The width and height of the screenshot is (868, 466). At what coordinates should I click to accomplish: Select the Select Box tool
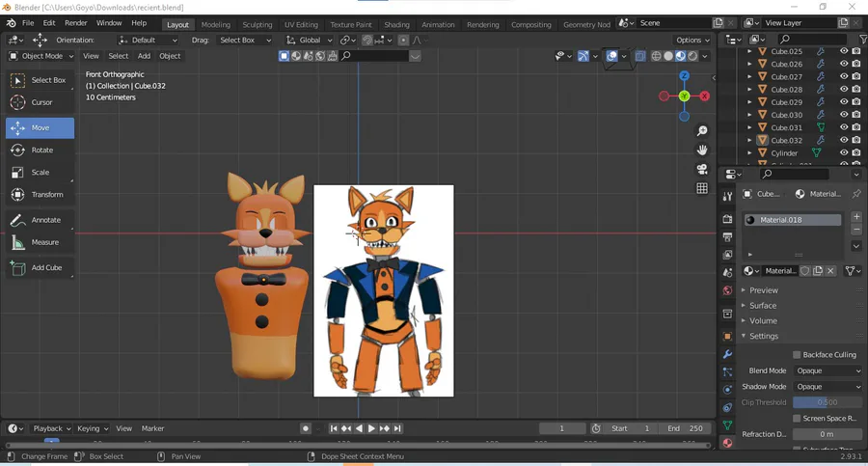40,80
